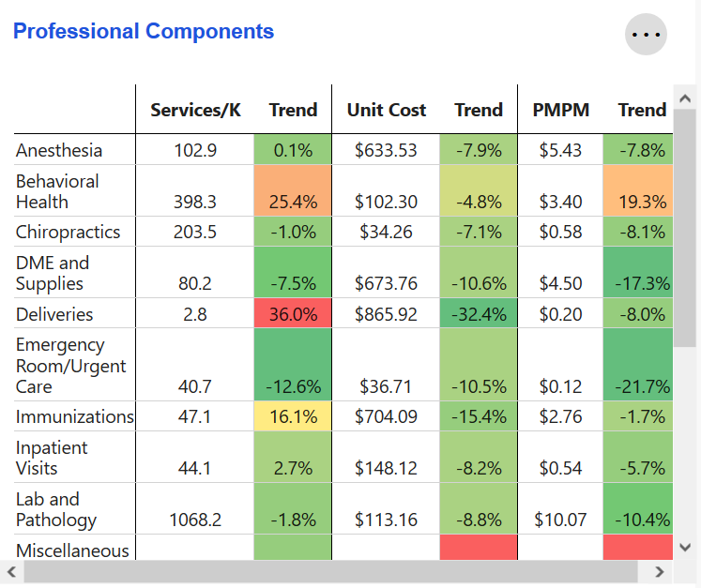Sort by the PMPM column header
The width and height of the screenshot is (701, 588).
pos(560,110)
